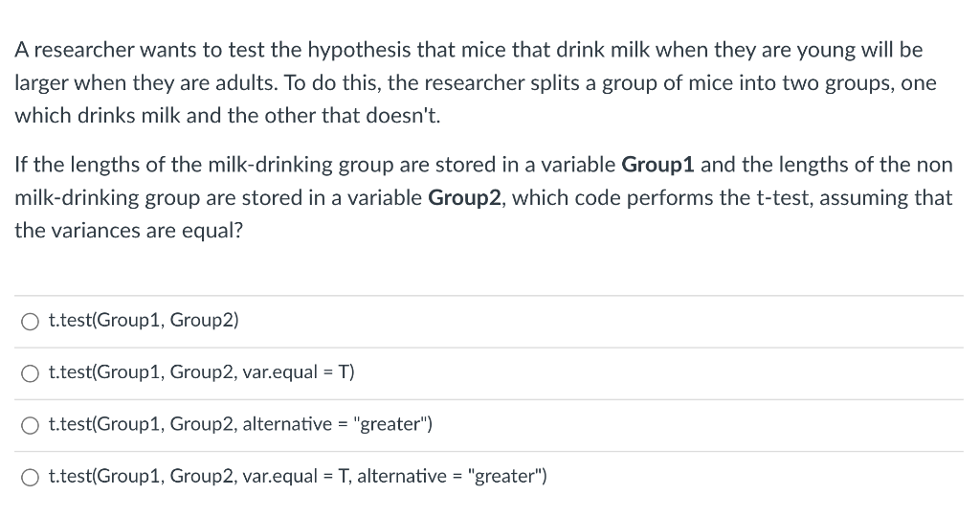Click the last answer's full code text
Image resolution: width=980 pixels, height=517 pixels.
[299, 476]
